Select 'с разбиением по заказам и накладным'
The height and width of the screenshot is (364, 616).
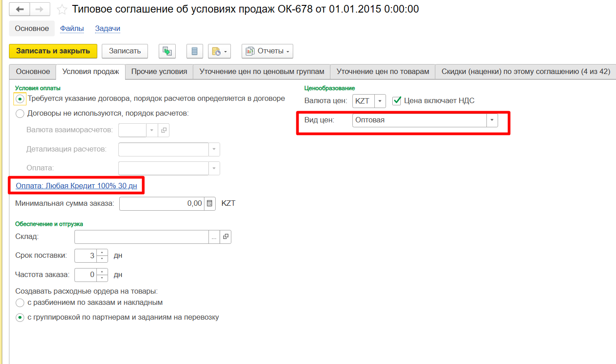[x=20, y=303]
